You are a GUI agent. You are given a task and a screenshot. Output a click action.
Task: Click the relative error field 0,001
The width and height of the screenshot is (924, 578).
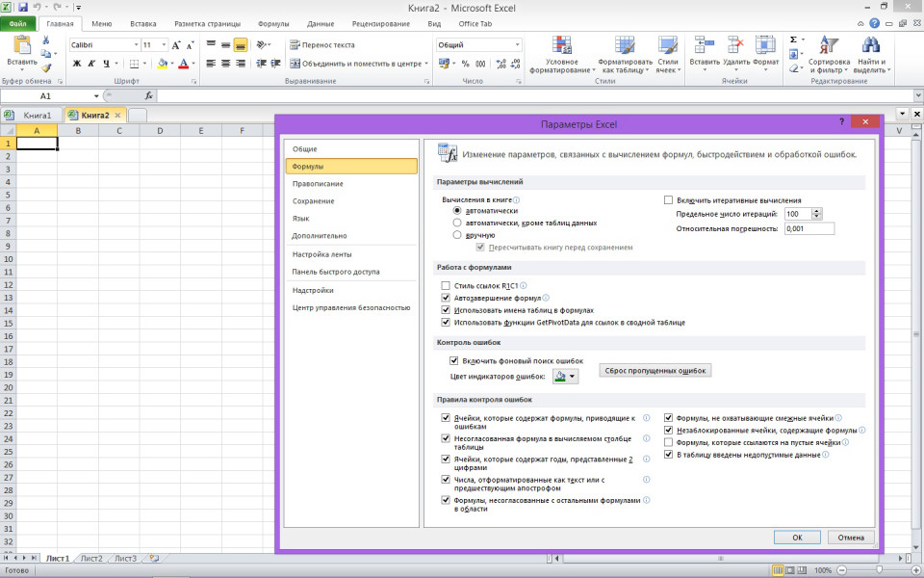(x=809, y=229)
